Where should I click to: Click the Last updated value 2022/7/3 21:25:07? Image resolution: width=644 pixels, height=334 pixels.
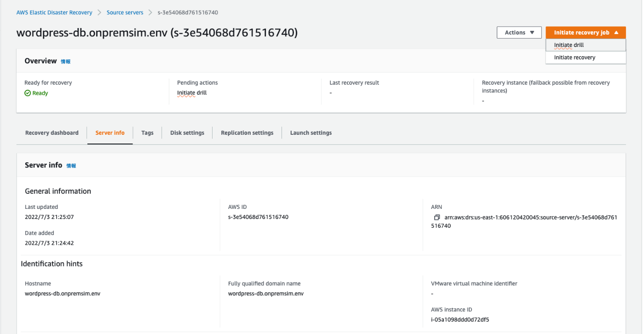(x=49, y=217)
